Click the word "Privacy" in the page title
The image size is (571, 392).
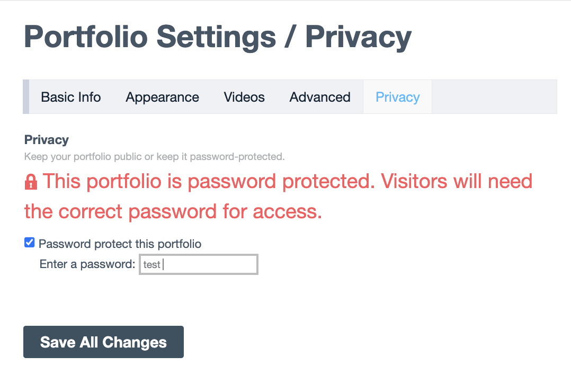point(358,37)
